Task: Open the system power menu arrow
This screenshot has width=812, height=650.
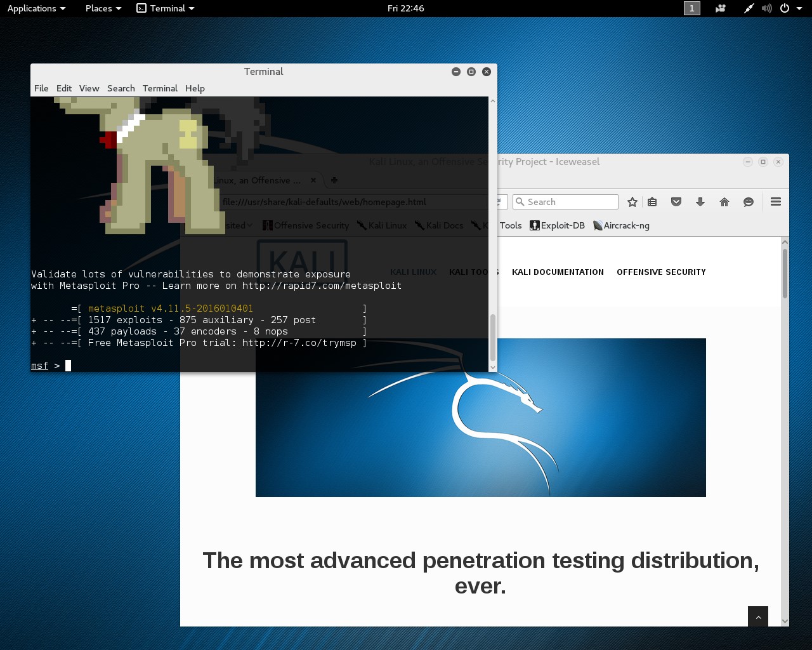Action: [799, 8]
